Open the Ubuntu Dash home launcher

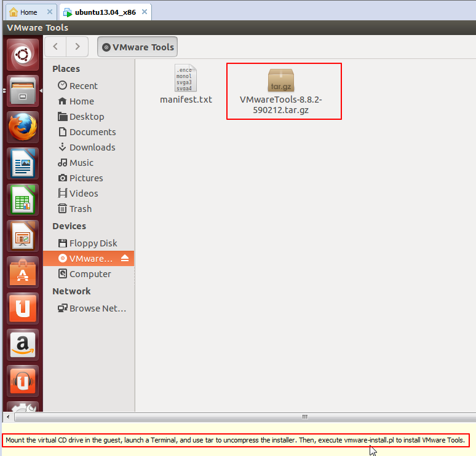click(23, 55)
